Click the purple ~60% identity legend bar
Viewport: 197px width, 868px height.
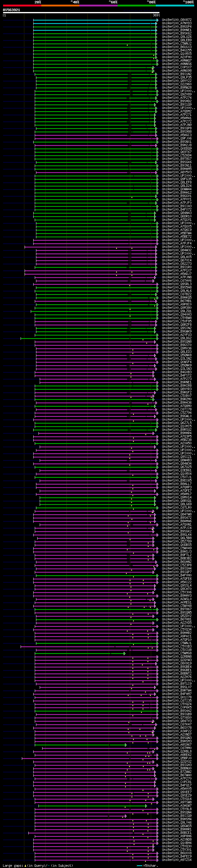click(x=98, y=6)
